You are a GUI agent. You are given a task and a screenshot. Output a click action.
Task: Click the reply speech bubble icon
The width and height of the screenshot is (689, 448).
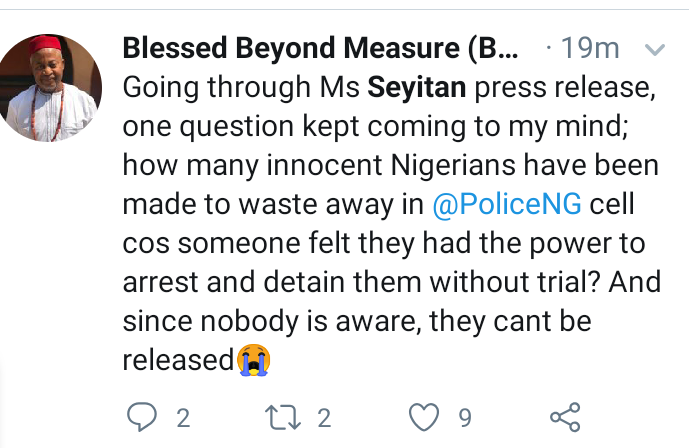pos(141,415)
